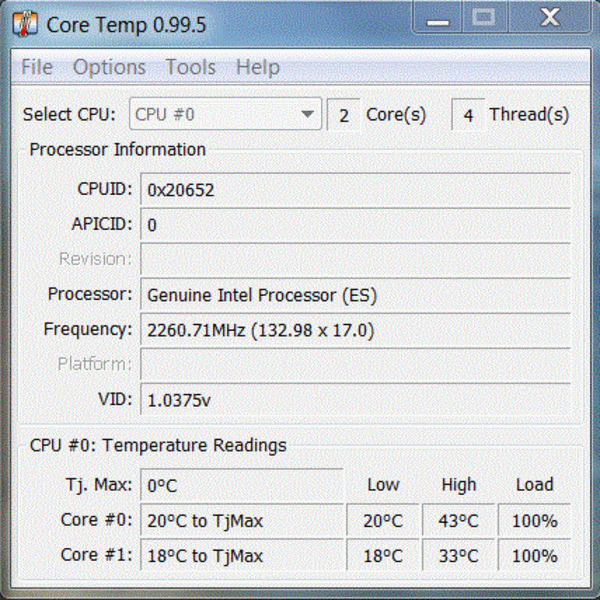
Task: Open the Help menu
Action: 258,67
